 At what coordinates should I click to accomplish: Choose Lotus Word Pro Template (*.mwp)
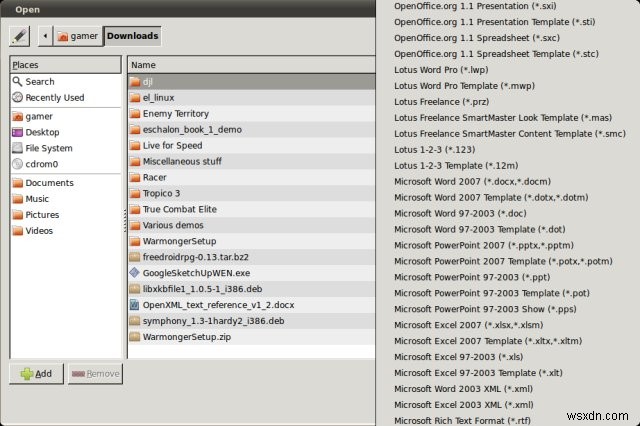click(x=464, y=86)
